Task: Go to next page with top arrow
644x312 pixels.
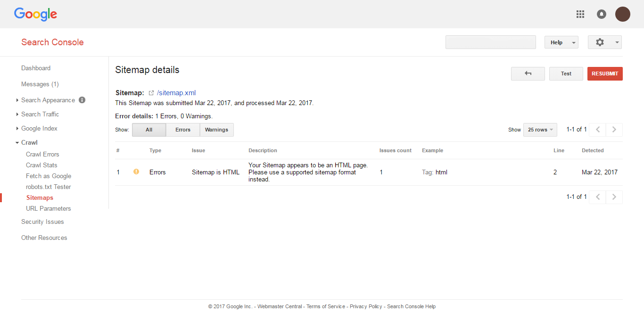Action: pyautogui.click(x=614, y=130)
